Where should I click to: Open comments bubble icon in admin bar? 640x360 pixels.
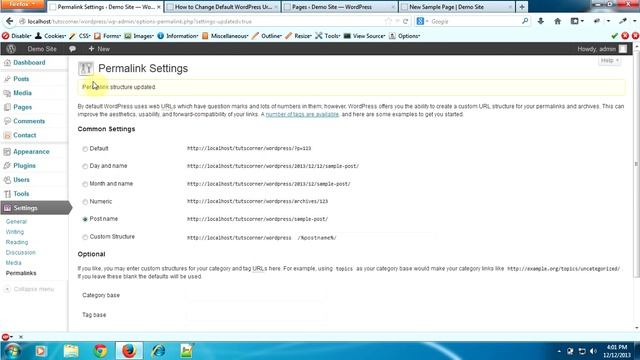click(x=72, y=49)
